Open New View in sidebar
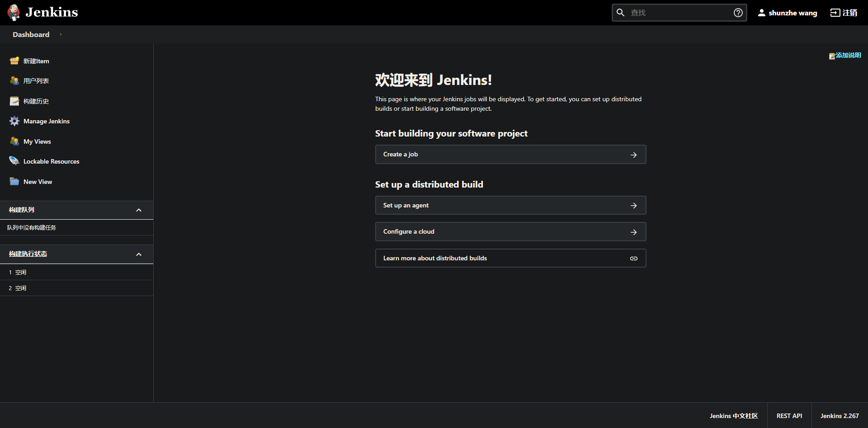This screenshot has height=428, width=868. tap(38, 182)
